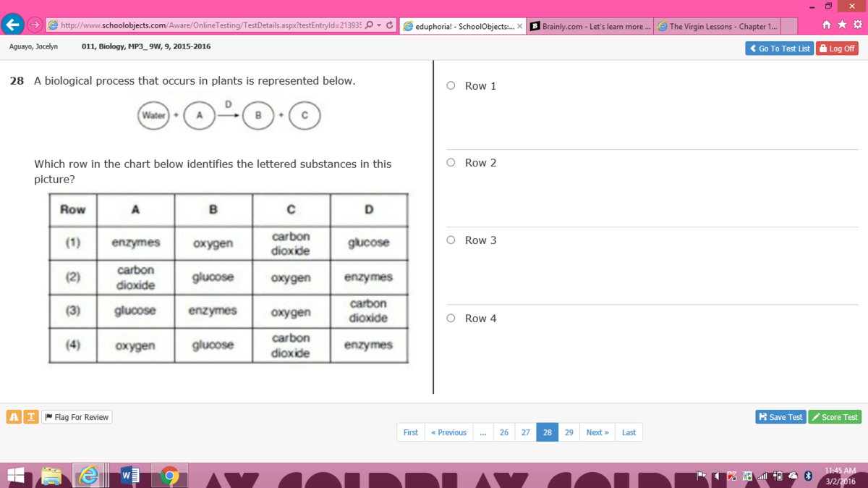The height and width of the screenshot is (488, 868).
Task: Select the Row 4 answer
Action: point(451,318)
